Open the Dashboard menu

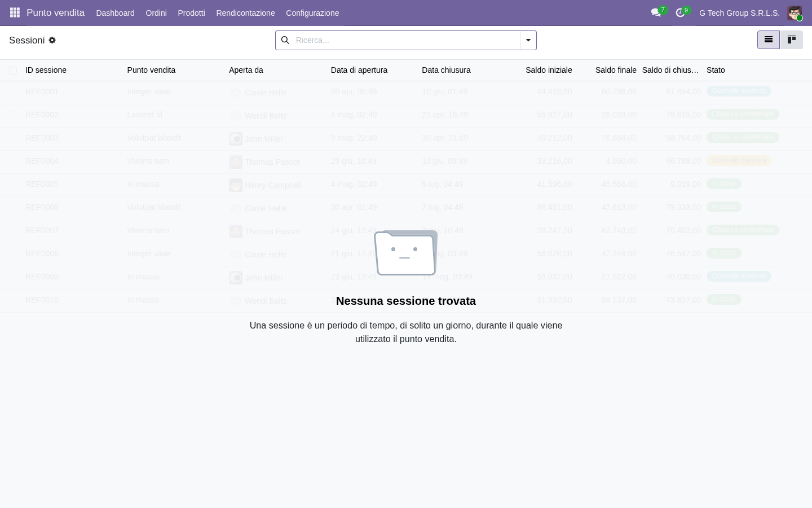pos(115,13)
